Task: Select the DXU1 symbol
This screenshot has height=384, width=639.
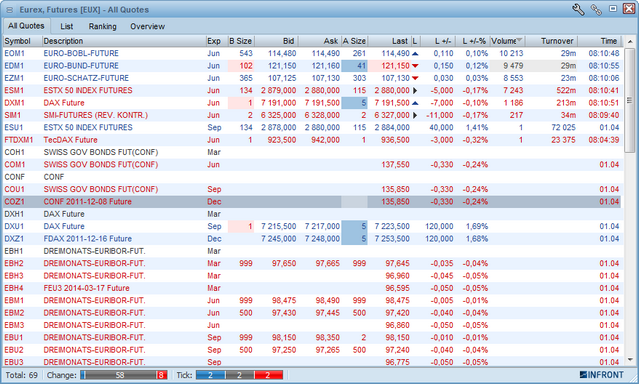Action: tap(14, 226)
